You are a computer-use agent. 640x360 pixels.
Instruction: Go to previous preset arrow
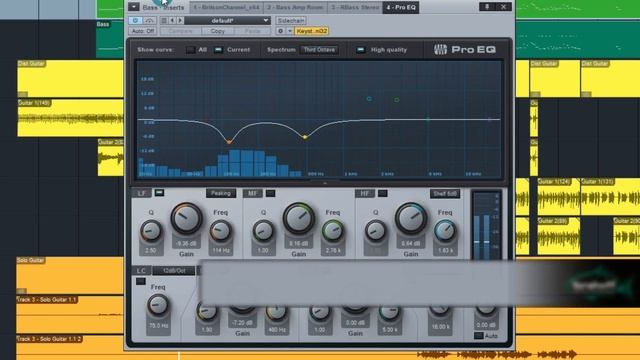(x=172, y=20)
